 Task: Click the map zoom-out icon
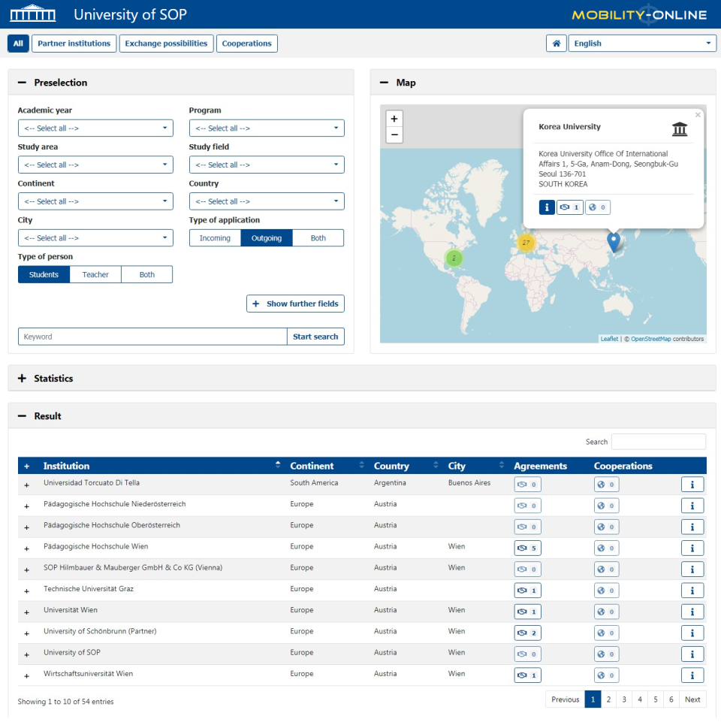coord(394,134)
